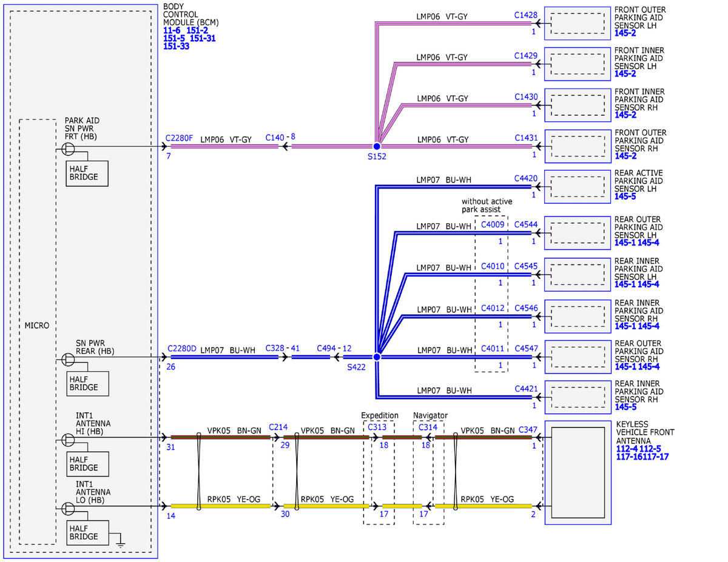Select the Rear Active Parking Aid Sensor LH box
This screenshot has width=728, height=562.
pos(578,186)
